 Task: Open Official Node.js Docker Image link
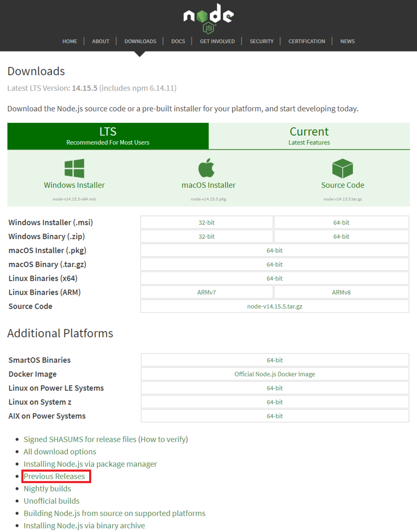coord(275,374)
